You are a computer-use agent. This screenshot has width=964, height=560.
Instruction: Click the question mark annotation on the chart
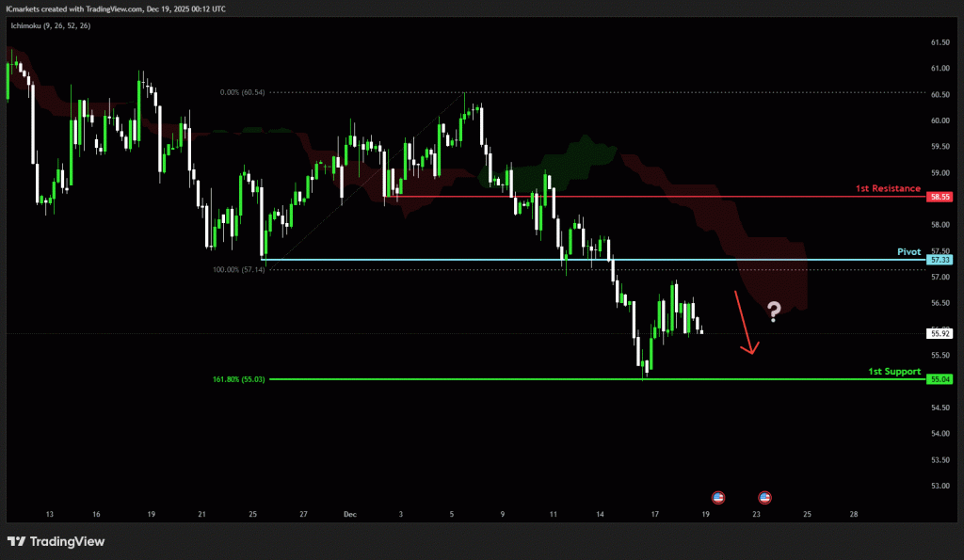pyautogui.click(x=774, y=312)
